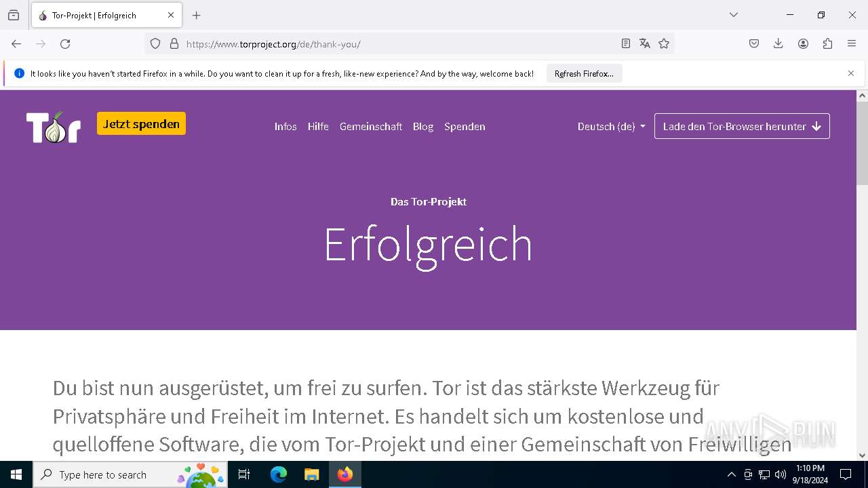The width and height of the screenshot is (868, 488).
Task: Click the Refresh Firefox... button
Action: [584, 74]
